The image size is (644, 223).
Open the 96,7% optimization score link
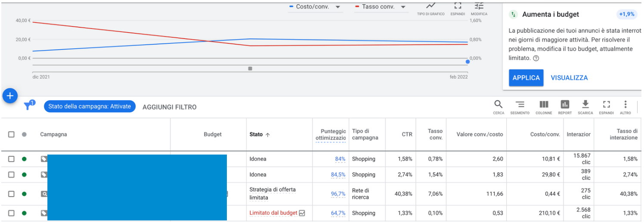tap(338, 194)
